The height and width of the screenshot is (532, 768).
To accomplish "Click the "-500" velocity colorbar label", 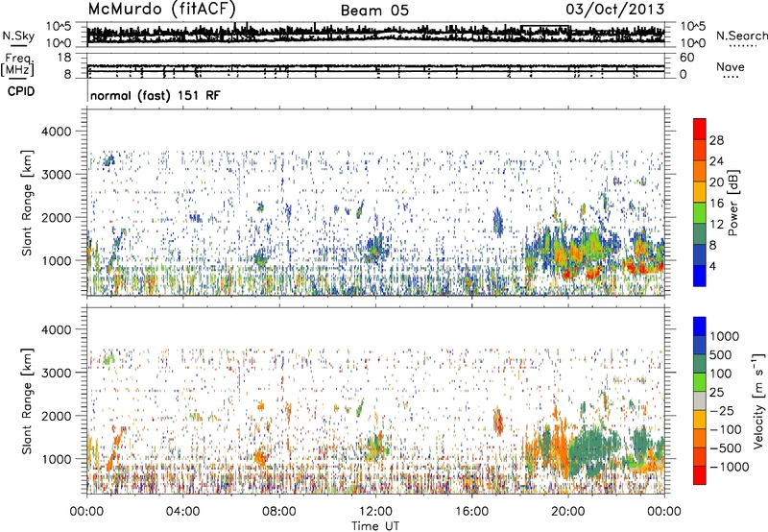I will tap(726, 448).
